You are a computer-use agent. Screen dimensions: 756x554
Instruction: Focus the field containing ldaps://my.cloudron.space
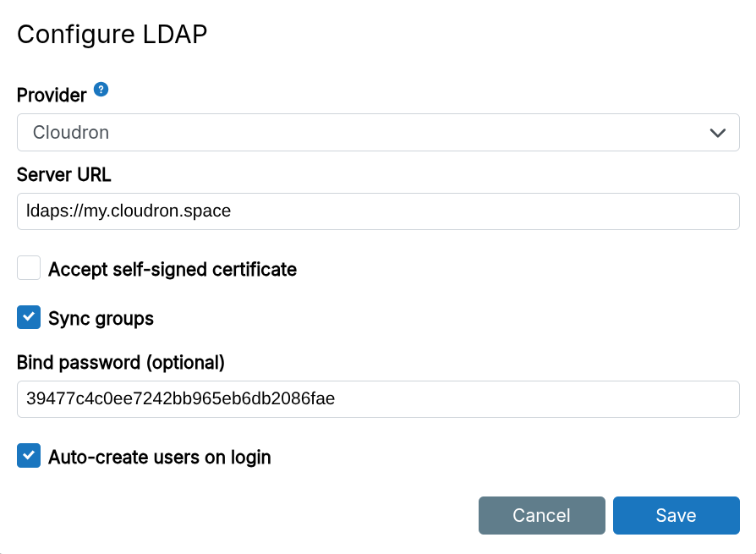377,211
